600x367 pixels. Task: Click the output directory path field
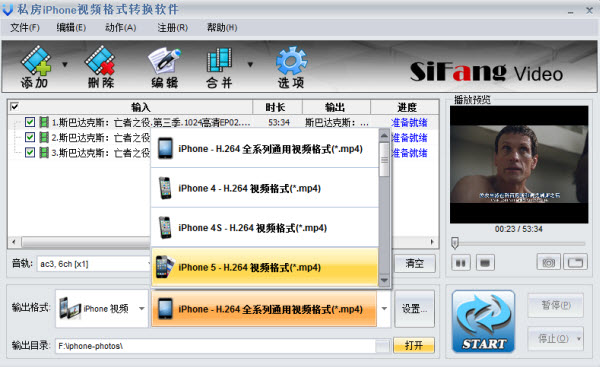(x=215, y=346)
